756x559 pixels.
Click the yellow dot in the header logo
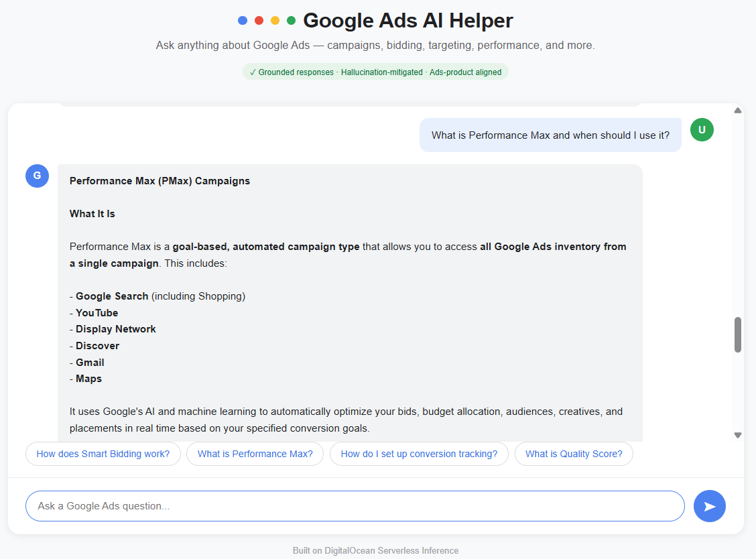tap(275, 20)
